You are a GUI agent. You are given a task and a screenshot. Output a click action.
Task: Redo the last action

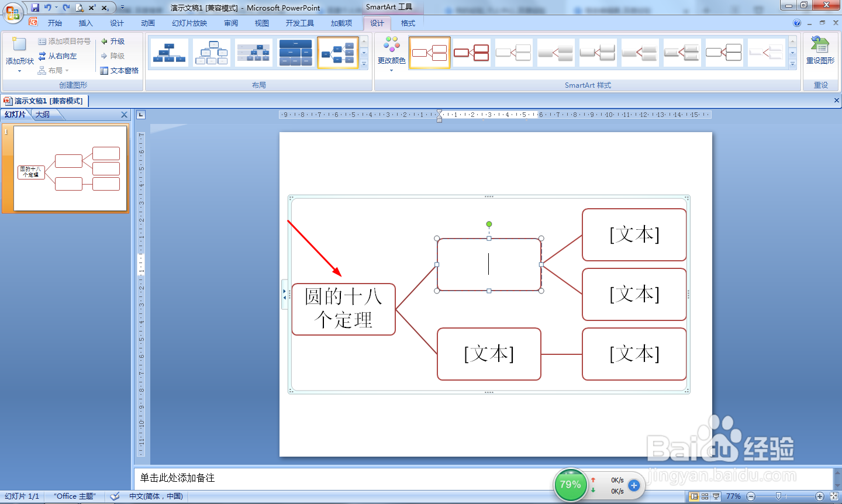66,8
